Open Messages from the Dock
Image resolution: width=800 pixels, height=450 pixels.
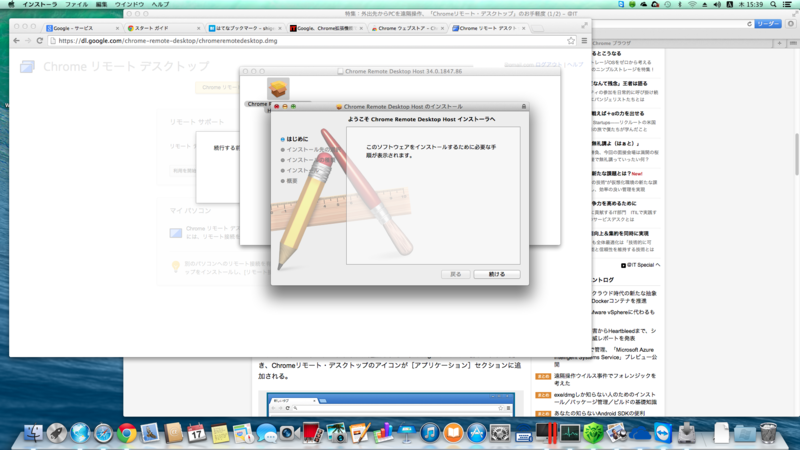coord(266,433)
